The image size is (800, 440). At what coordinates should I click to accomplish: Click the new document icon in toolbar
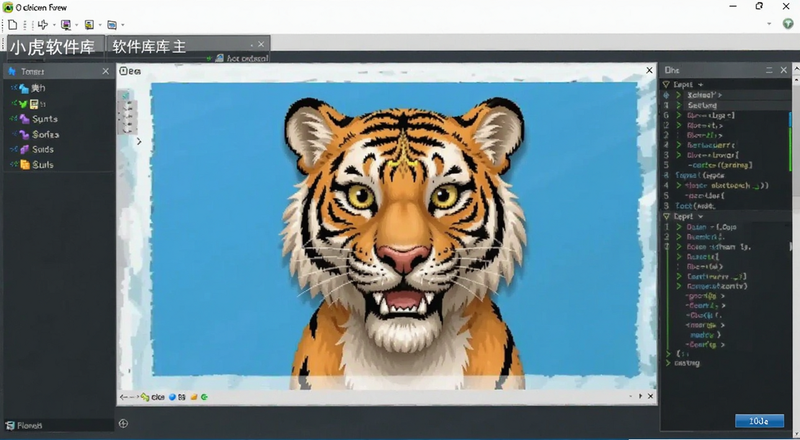click(12, 24)
